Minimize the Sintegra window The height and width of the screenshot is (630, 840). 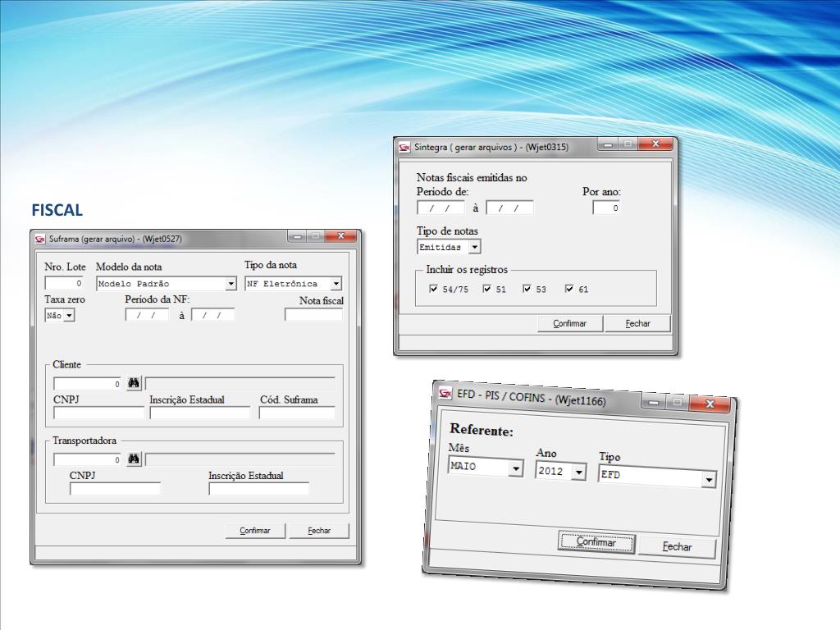coord(607,144)
